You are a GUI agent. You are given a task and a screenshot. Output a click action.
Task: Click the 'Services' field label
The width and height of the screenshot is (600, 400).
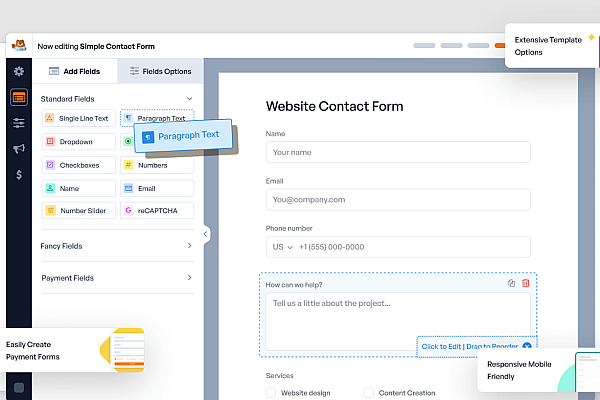(279, 376)
